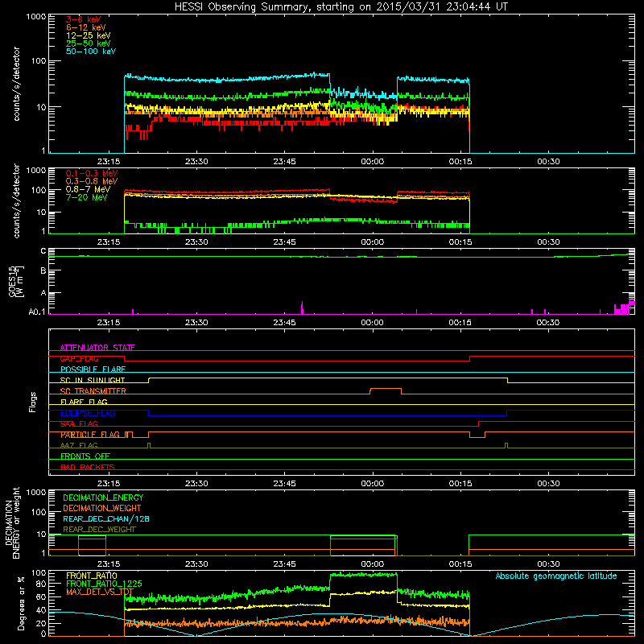Click the HESSI Observing Summary title text

click(x=341, y=6)
